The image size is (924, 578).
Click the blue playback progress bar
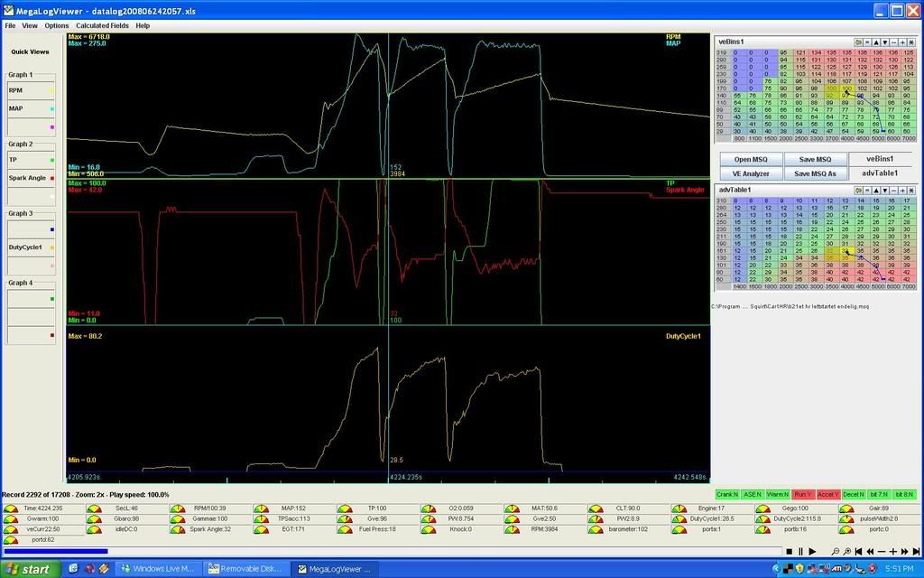coord(55,552)
